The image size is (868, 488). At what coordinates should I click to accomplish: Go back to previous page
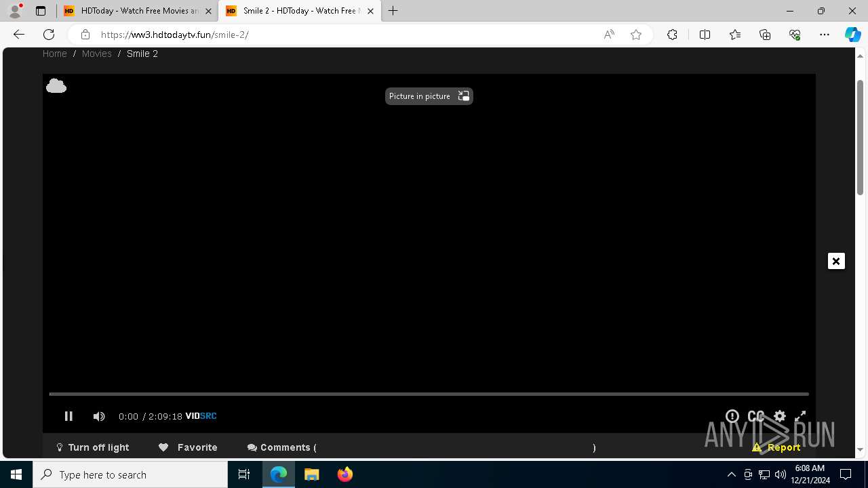[19, 35]
